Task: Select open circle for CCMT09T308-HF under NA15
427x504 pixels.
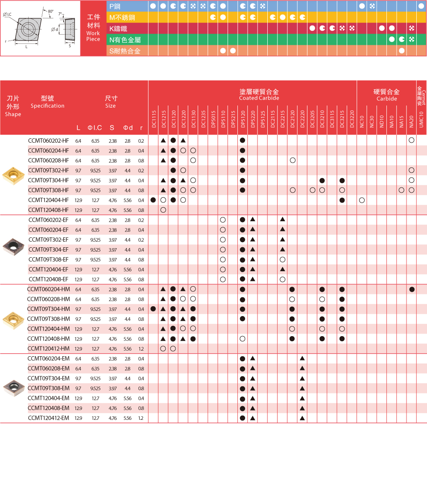Action: (401, 190)
